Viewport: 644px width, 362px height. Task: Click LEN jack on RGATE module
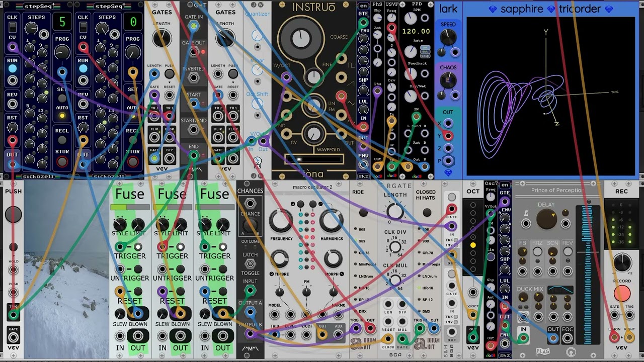388,304
